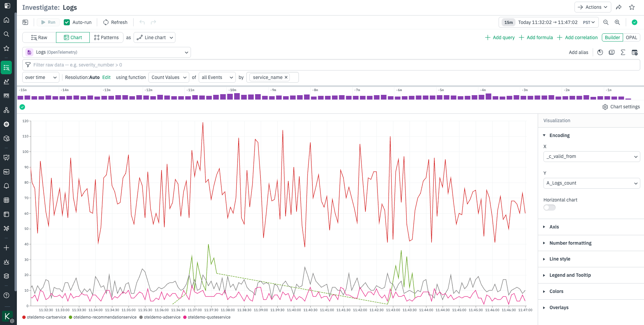Click the Filter raw data input field
Screen dimensions: 644x325
click(x=331, y=65)
